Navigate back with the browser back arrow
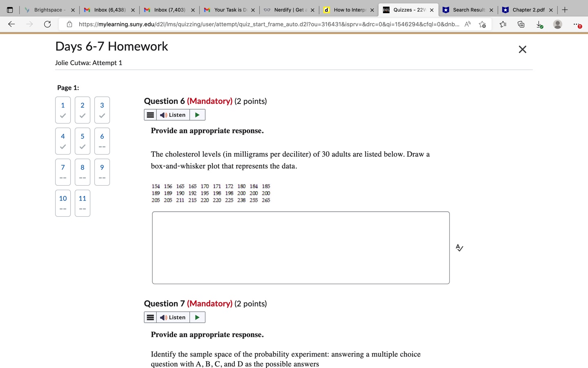This screenshot has height=368, width=588. click(x=11, y=24)
